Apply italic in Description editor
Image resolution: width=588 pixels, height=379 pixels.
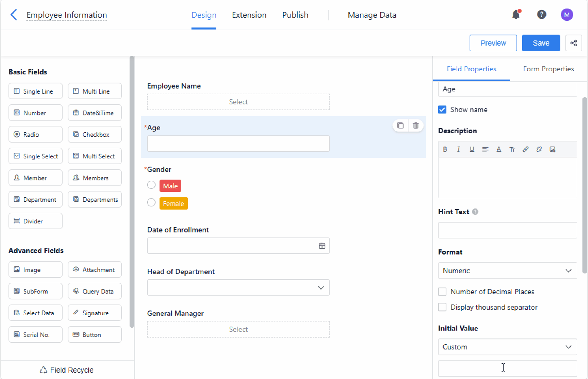click(458, 149)
